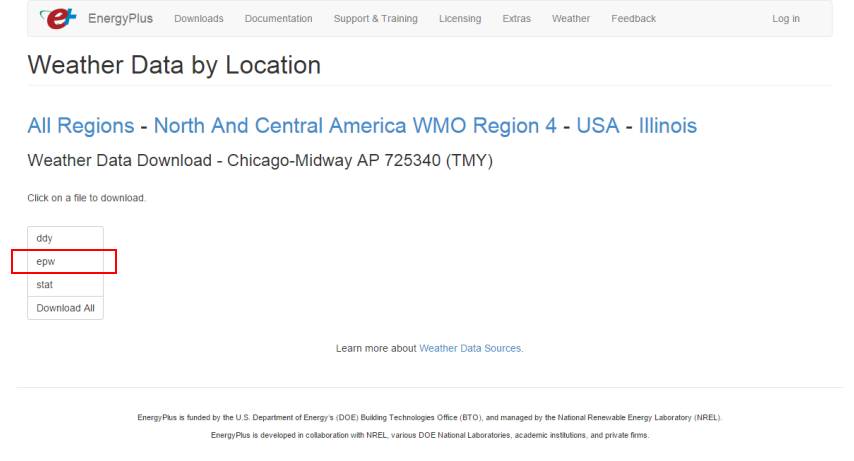The height and width of the screenshot is (461, 854).
Task: Click the EnergyPlus logo icon
Action: click(58, 19)
